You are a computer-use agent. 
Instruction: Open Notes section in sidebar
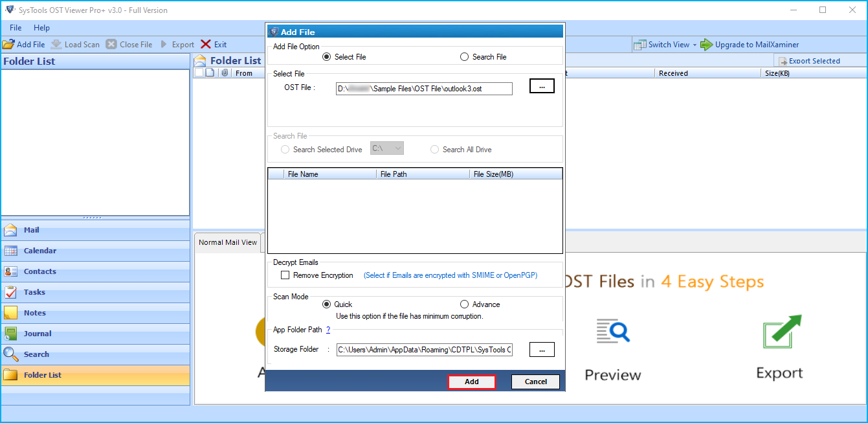(x=95, y=313)
